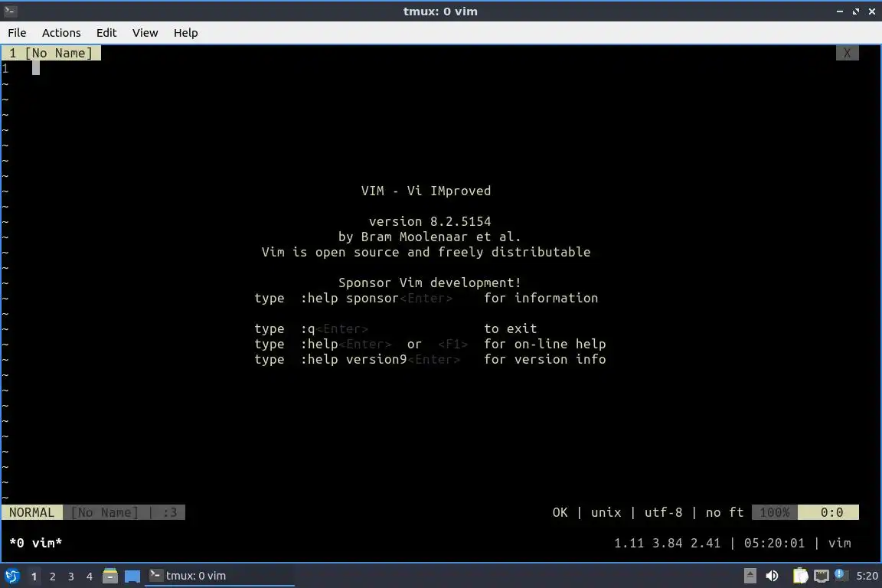Click the 'version 8.2.5154' line
The image size is (882, 588).
[x=430, y=221]
